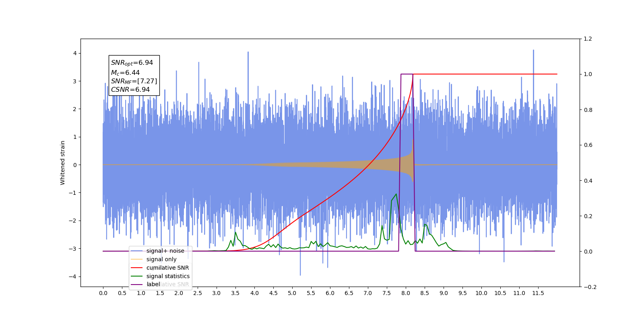Click the 'Whitened strain' y-axis label
644x322 pixels.
(63, 163)
